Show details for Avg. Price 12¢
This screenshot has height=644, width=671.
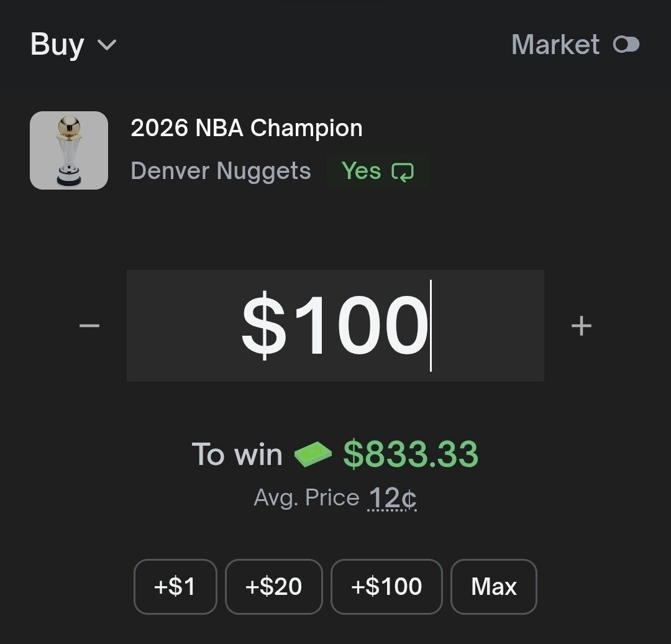pos(392,499)
